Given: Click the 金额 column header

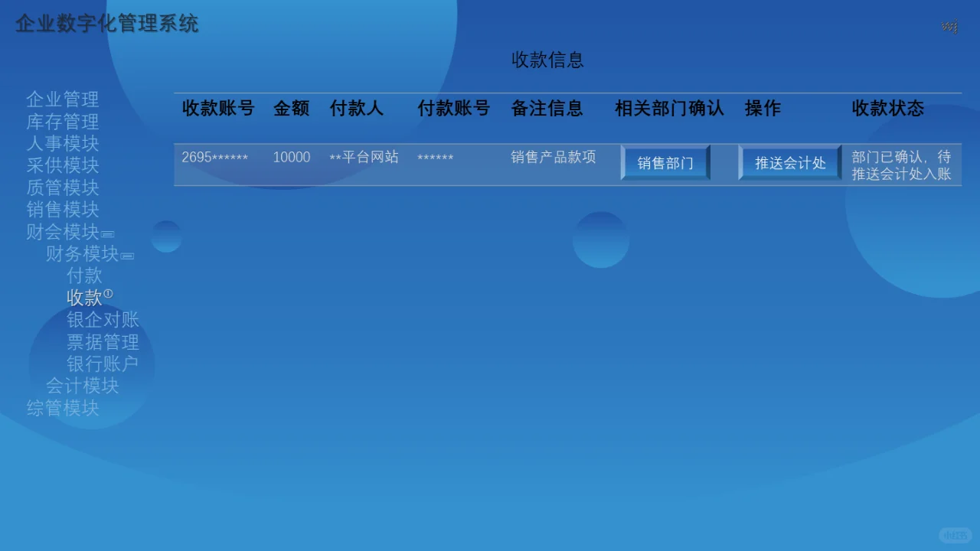Looking at the screenshot, I should tap(292, 108).
